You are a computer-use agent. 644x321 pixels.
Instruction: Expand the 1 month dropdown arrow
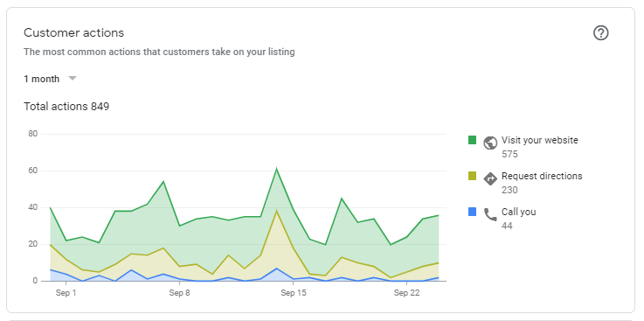tap(73, 78)
